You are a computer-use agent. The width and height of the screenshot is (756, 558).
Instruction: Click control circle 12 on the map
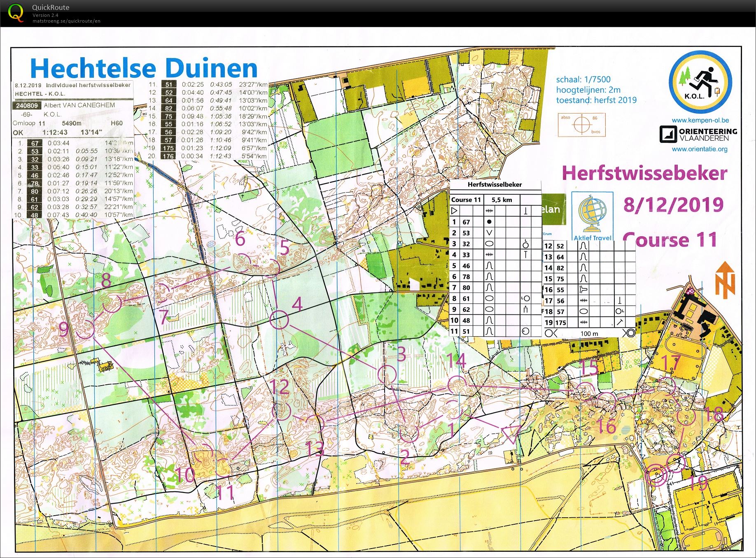(282, 410)
